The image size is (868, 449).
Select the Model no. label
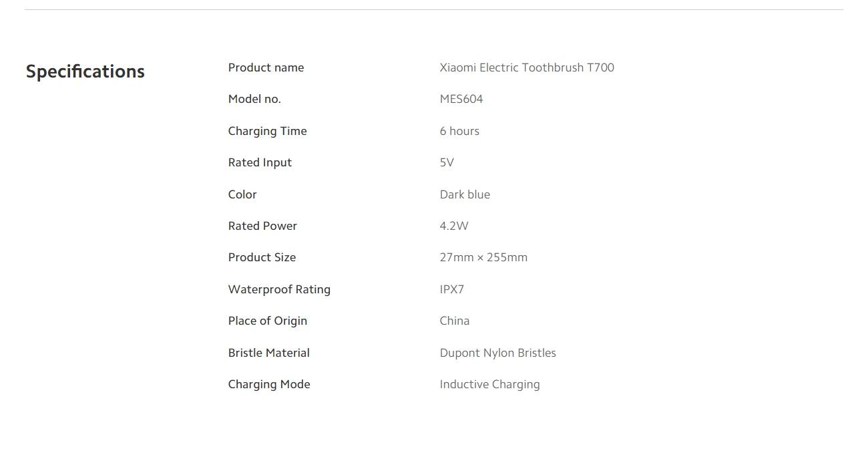click(x=254, y=99)
